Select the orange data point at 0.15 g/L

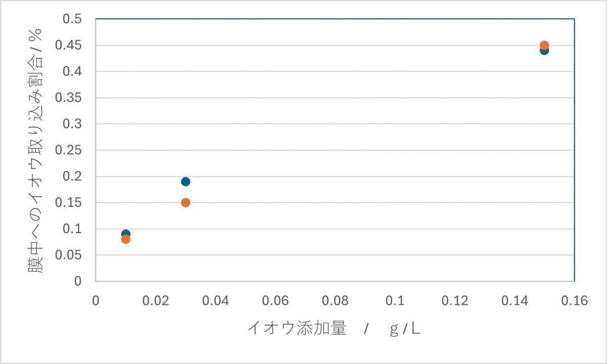point(544,45)
